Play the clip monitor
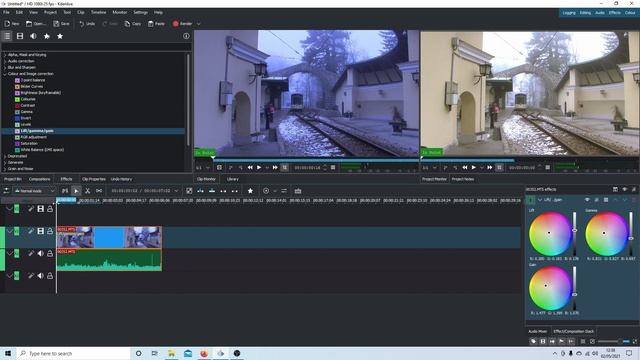This screenshot has width=640, height=360. tap(259, 168)
